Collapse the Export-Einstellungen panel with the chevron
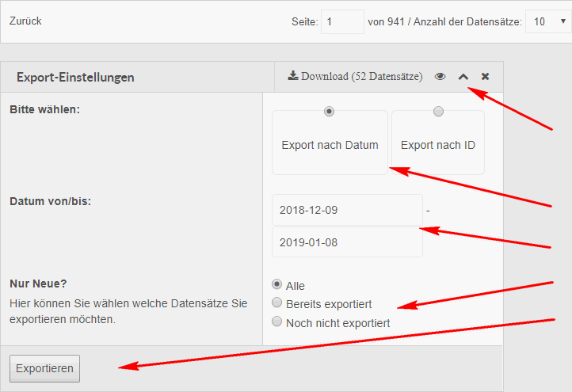The width and height of the screenshot is (572, 392). (x=463, y=77)
